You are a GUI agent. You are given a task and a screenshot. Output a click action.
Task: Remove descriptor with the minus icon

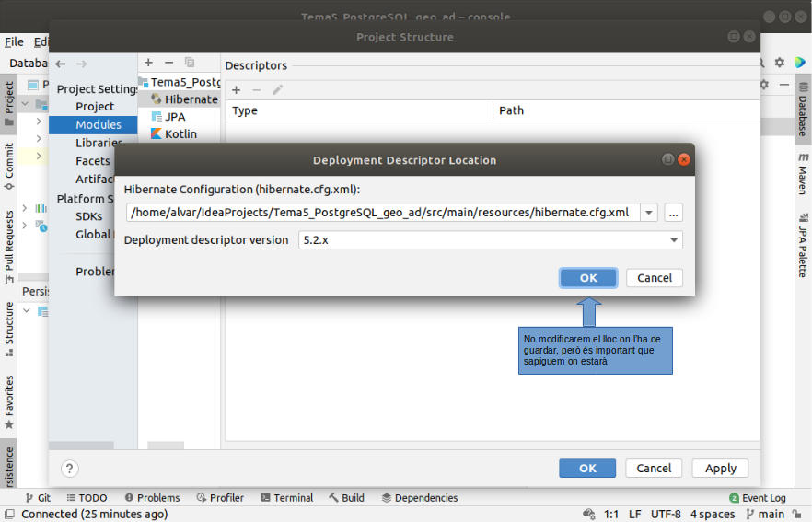[256, 90]
